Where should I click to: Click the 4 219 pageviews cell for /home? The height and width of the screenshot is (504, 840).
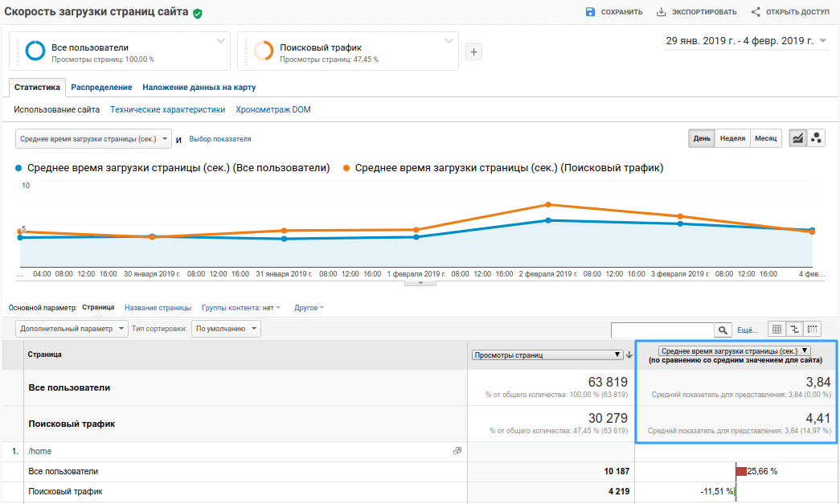(619, 491)
